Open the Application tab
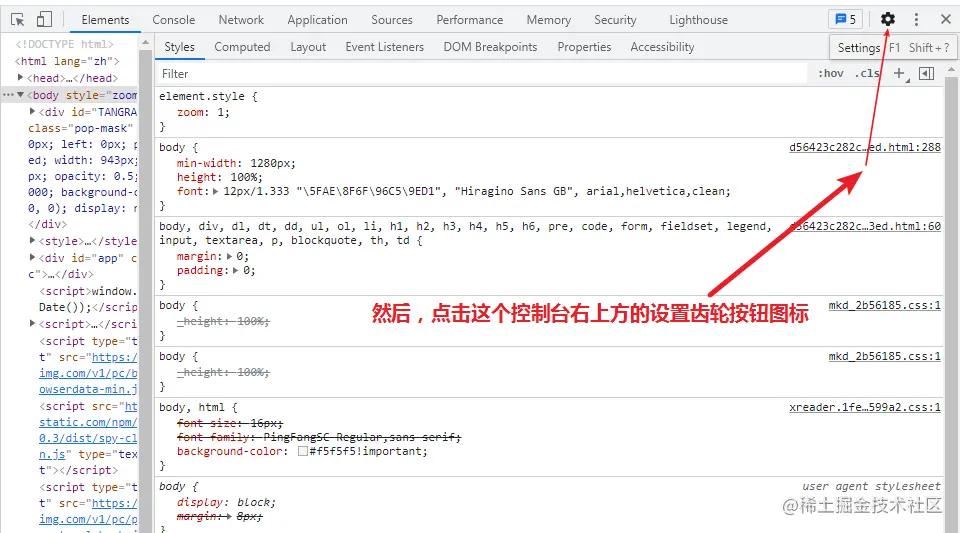 [x=318, y=20]
